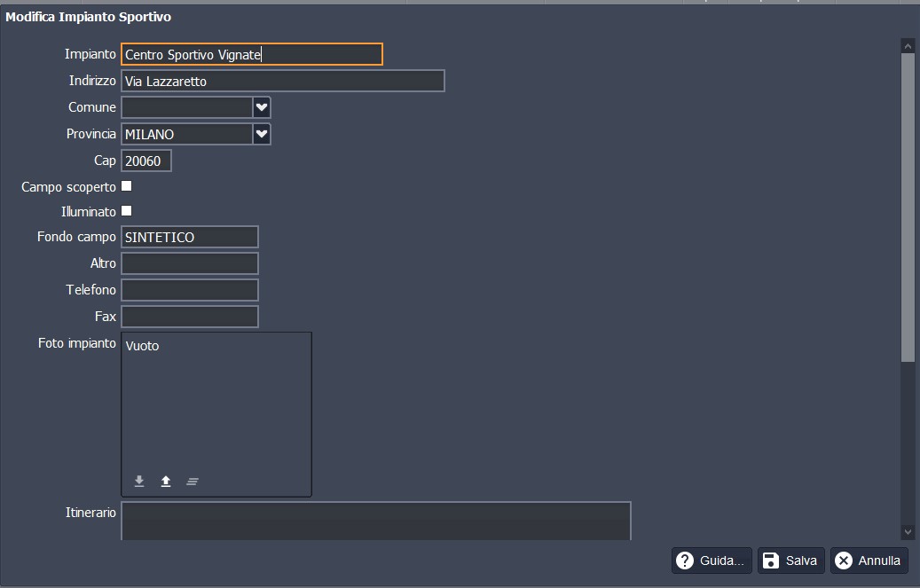Image resolution: width=920 pixels, height=588 pixels.
Task: Click the vertical scrollbar thumb
Action: click(x=908, y=204)
